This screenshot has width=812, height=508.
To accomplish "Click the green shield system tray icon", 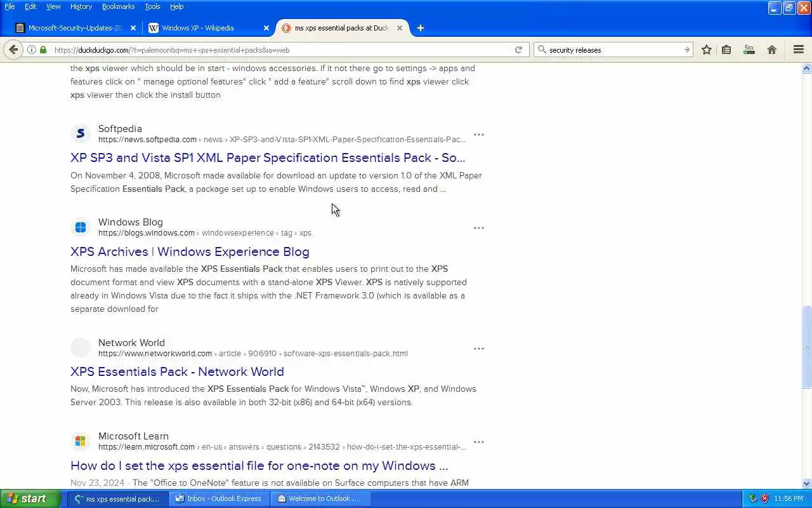I will (x=753, y=498).
